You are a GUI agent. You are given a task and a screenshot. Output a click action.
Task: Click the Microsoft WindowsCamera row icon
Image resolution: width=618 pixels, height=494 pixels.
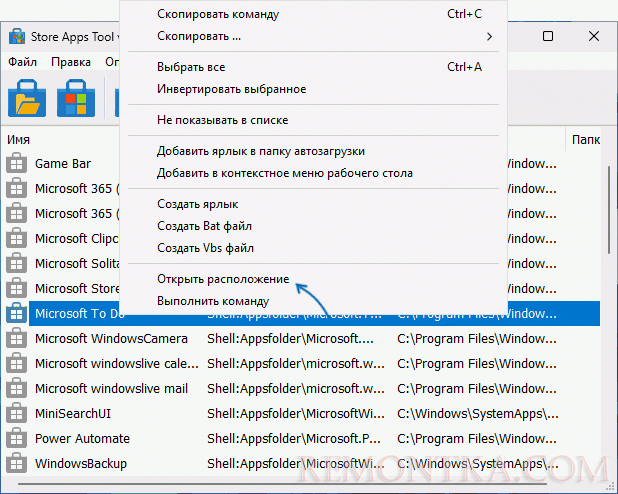[17, 339]
